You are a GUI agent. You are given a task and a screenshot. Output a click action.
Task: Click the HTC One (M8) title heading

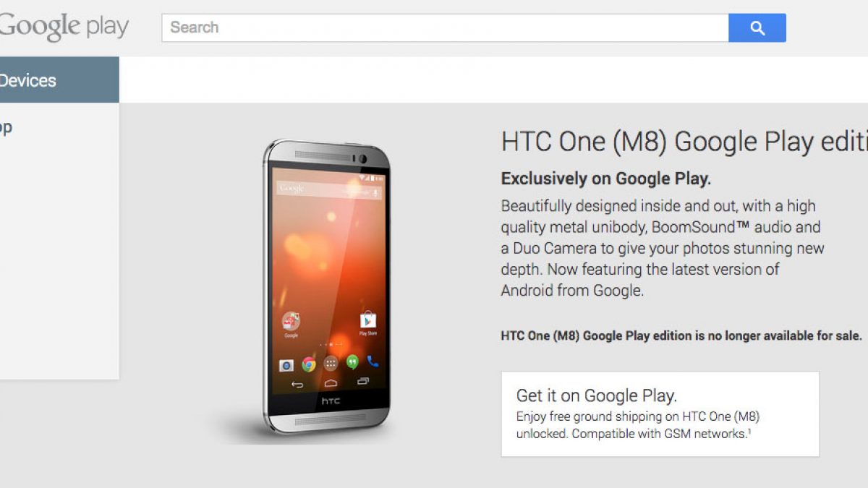coord(684,142)
